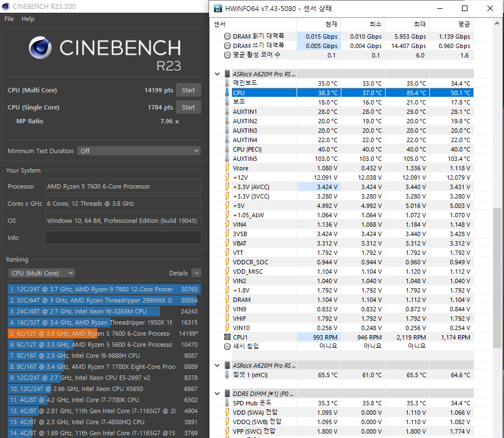The height and width of the screenshot is (438, 504).
Task: Click the DRAM 읽기 대역폭 clock icon
Action: [227, 36]
